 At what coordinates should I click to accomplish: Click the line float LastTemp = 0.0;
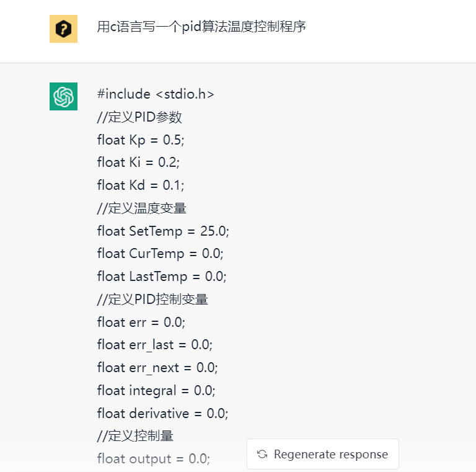[x=161, y=276]
